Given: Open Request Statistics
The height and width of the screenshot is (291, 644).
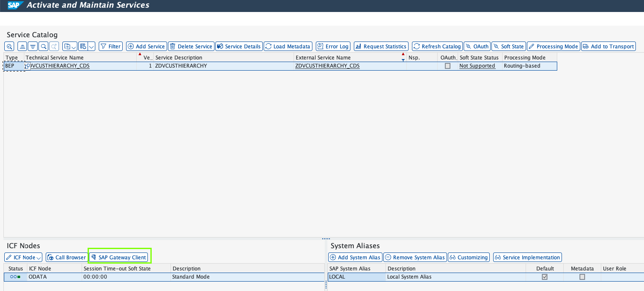Looking at the screenshot, I should pyautogui.click(x=381, y=46).
